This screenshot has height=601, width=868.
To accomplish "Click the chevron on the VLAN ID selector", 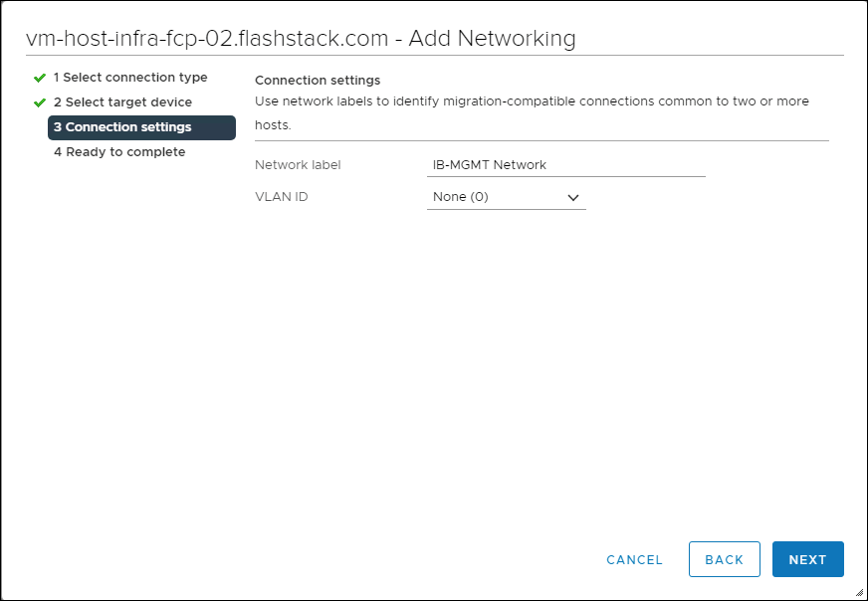I will [573, 197].
